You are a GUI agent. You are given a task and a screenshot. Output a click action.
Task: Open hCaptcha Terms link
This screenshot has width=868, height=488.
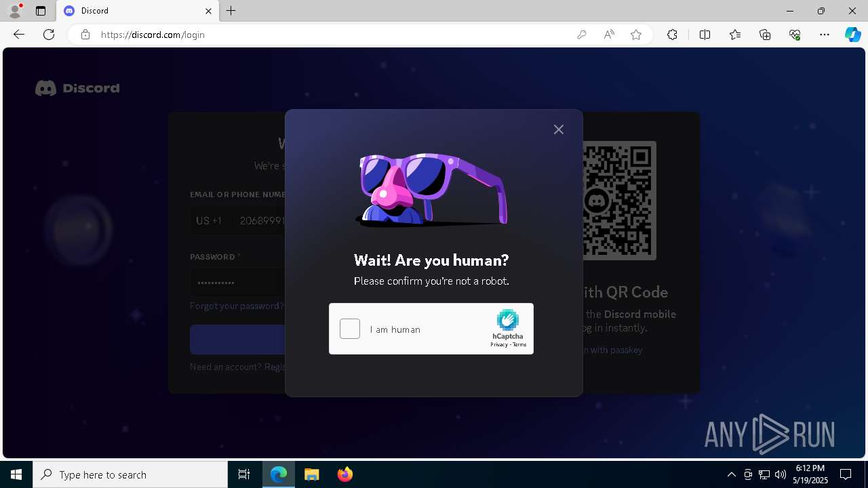519,344
